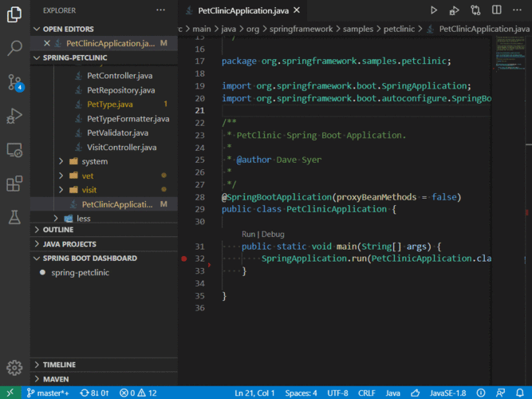Expand the vet folder

(x=88, y=176)
